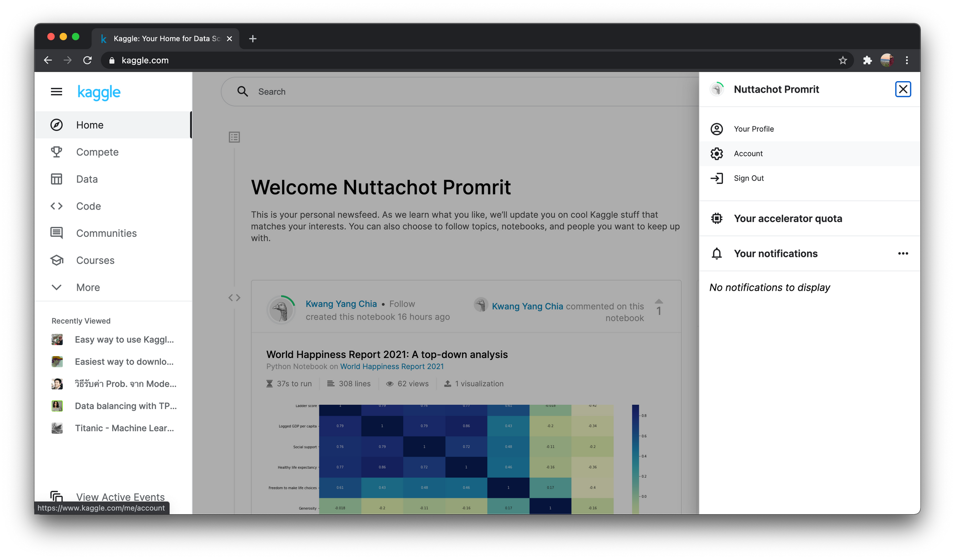The height and width of the screenshot is (560, 955).
Task: Click the search magnifier icon
Action: click(x=243, y=92)
